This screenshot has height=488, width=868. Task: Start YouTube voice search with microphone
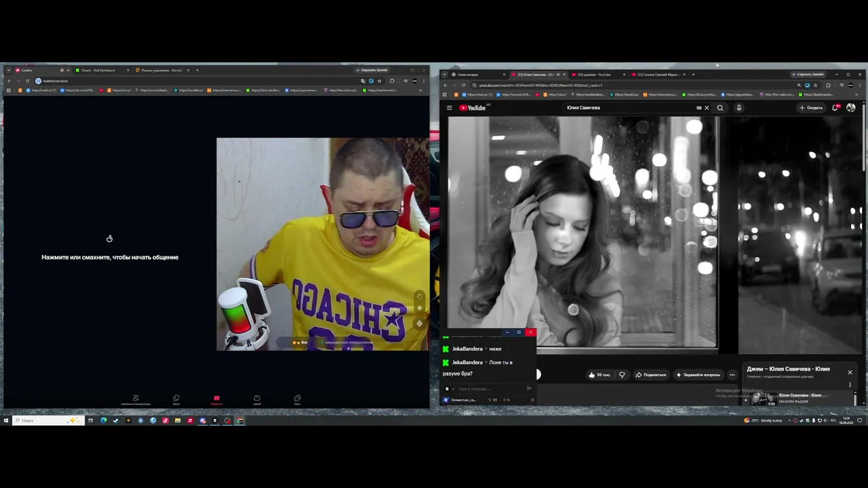(x=739, y=108)
